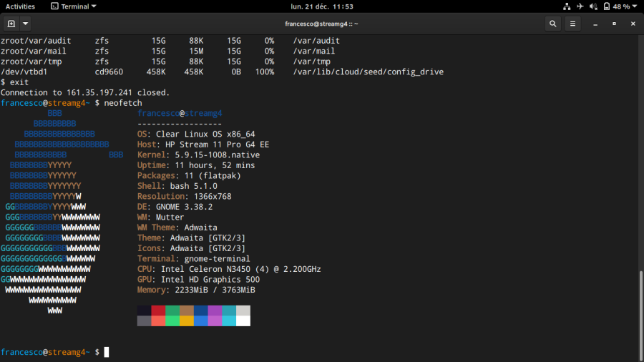Click the airplane mode icon
Viewport: 644px width, 362px height.
[x=580, y=6]
